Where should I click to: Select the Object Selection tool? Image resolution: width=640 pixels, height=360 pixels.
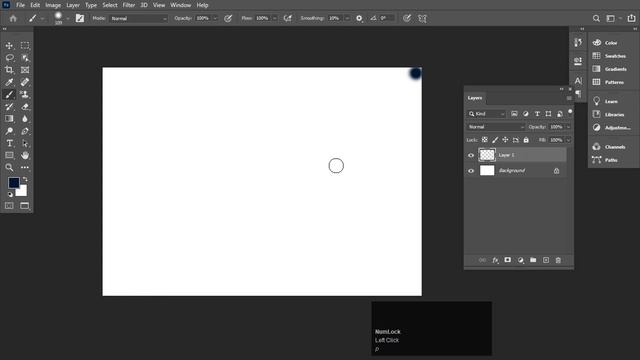(x=25, y=58)
